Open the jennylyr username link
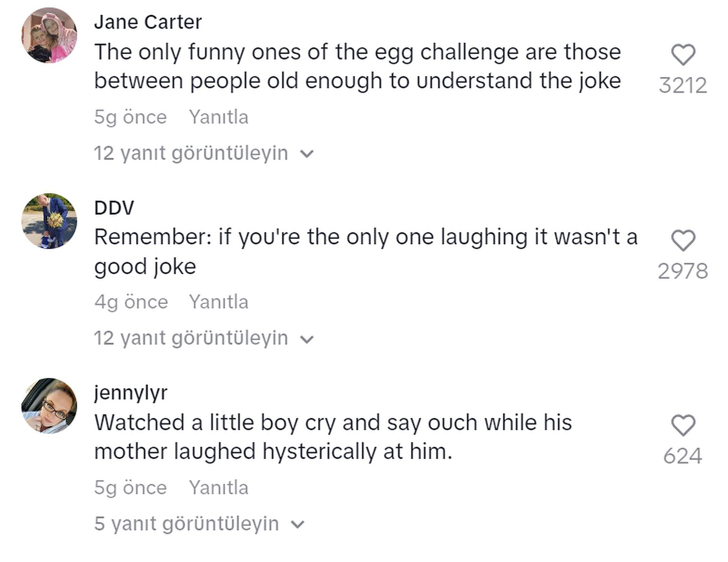The height and width of the screenshot is (562, 728). [131, 393]
